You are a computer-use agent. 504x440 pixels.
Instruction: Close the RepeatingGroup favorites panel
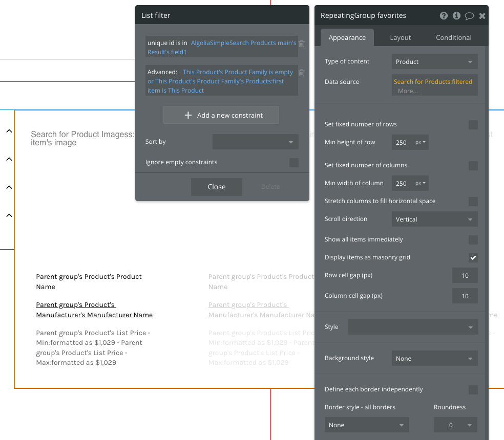coord(482,16)
